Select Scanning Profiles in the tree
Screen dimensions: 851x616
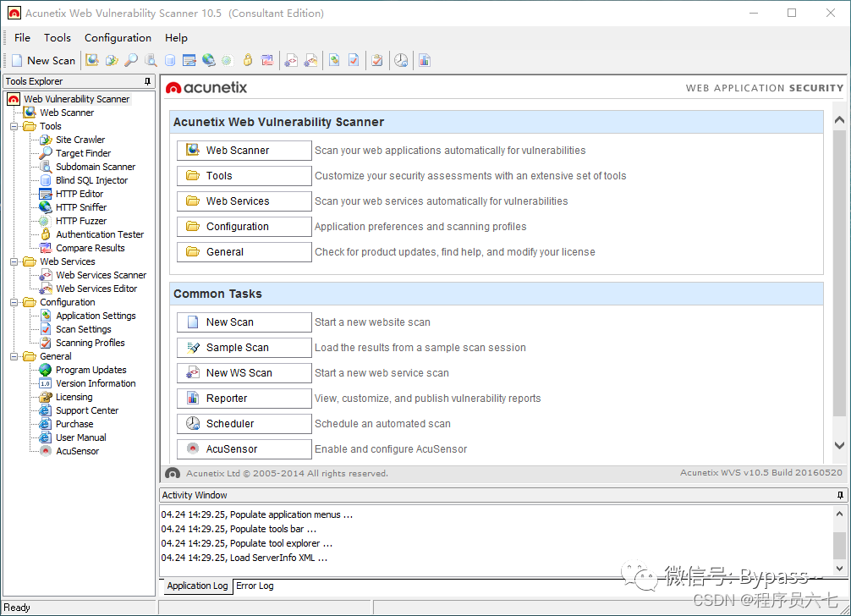click(x=91, y=343)
